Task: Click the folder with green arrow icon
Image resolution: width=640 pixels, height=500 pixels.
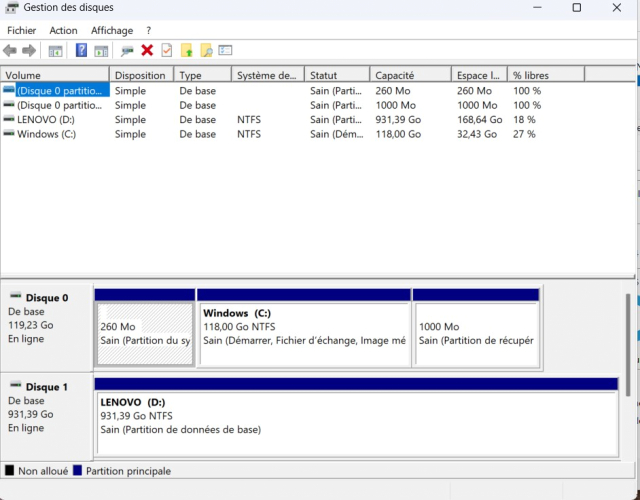Action: point(186,50)
